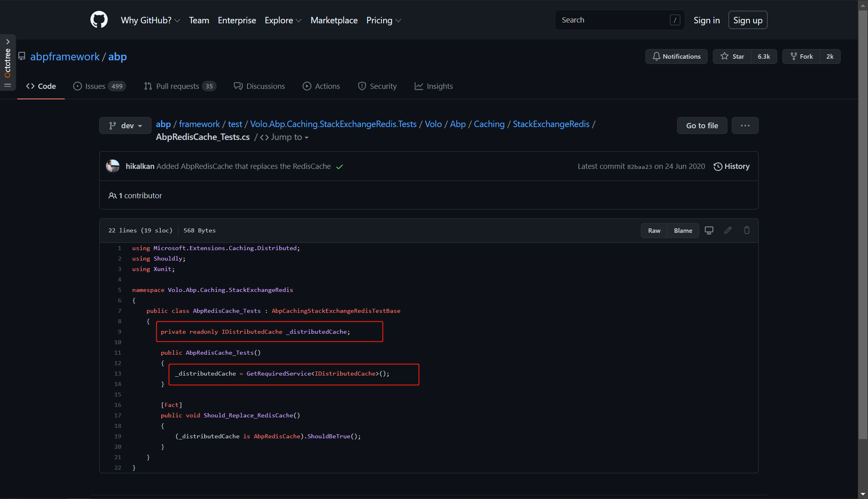The width and height of the screenshot is (868, 499).
Task: Open the more options ellipsis button
Action: (x=745, y=125)
